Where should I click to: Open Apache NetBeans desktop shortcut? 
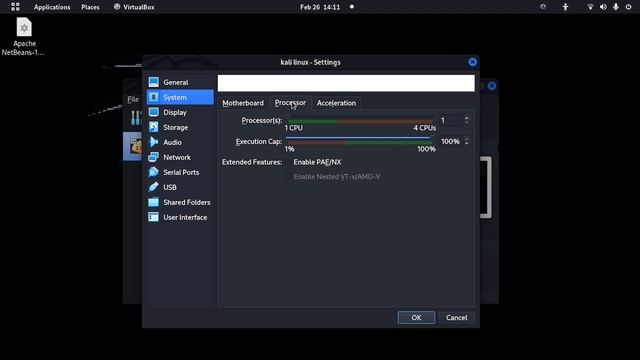coord(24,37)
